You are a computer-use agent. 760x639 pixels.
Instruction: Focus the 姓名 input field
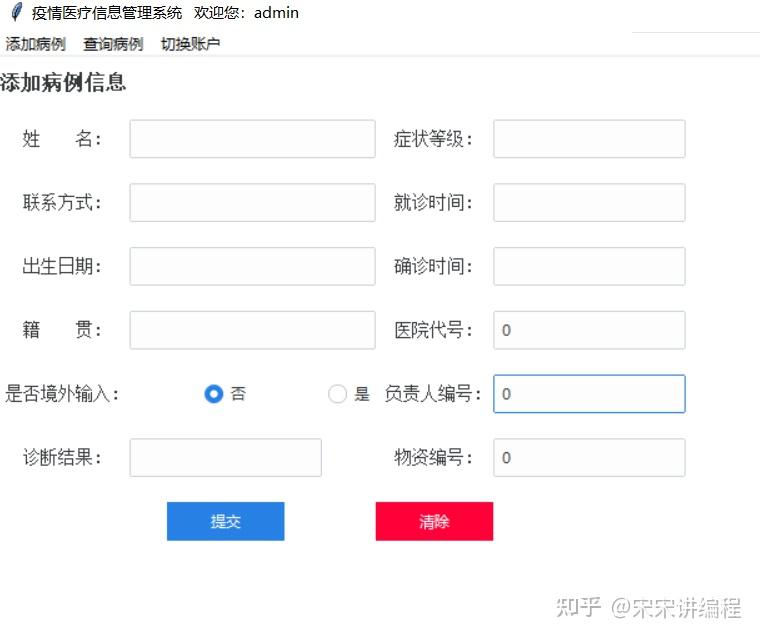point(252,139)
